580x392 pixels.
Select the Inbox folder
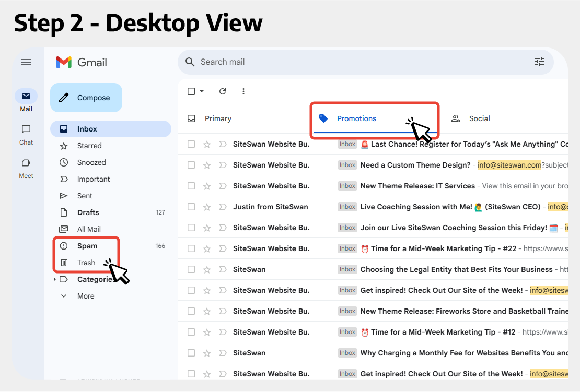click(x=111, y=129)
